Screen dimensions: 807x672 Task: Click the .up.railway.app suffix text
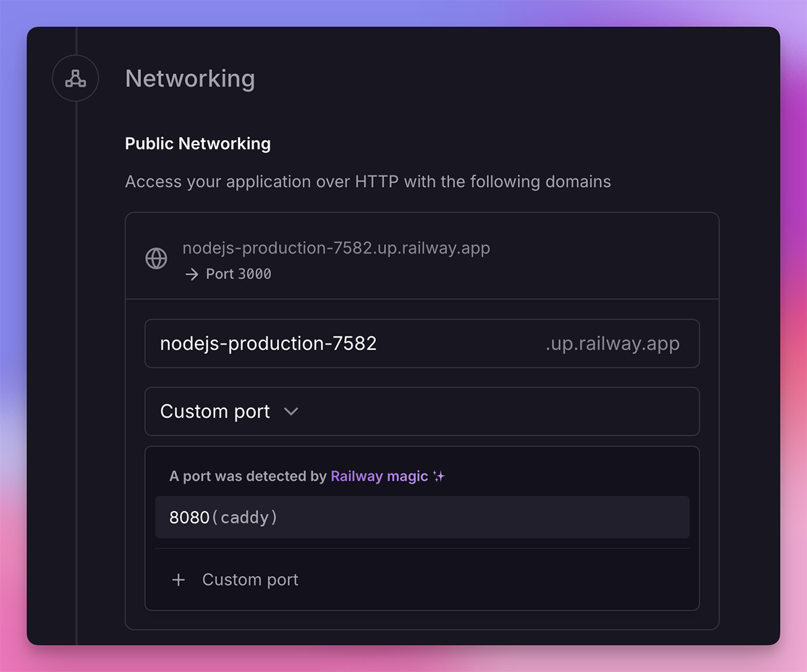(x=613, y=344)
